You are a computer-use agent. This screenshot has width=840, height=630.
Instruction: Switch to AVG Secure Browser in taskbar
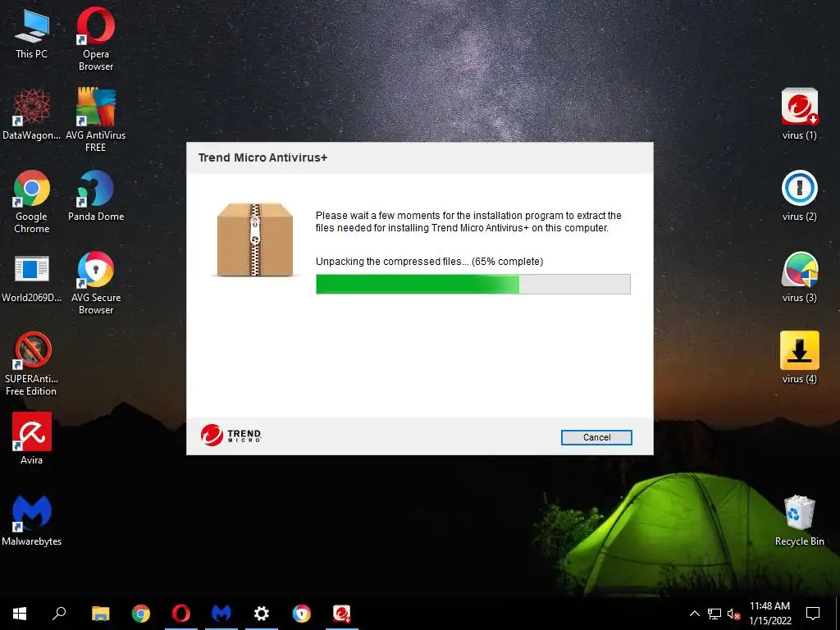pos(302,613)
